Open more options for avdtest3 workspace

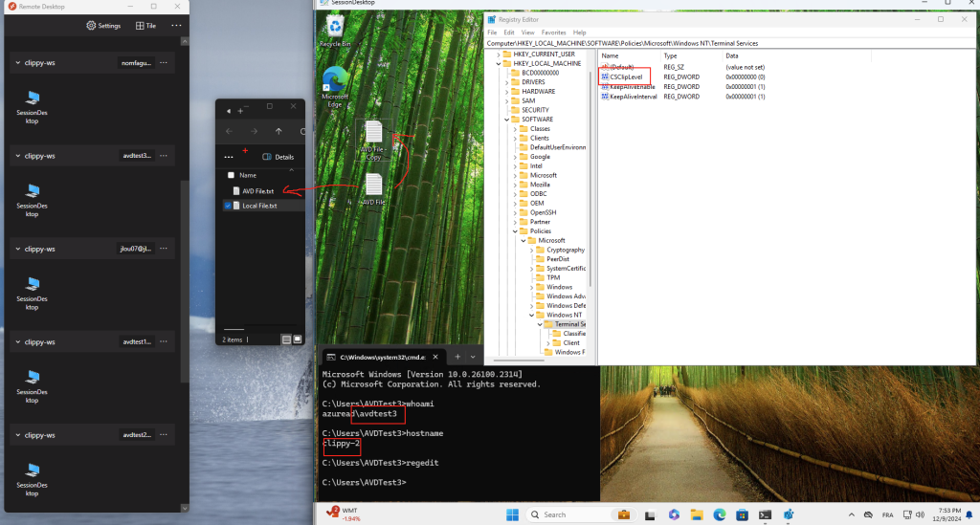click(x=164, y=156)
